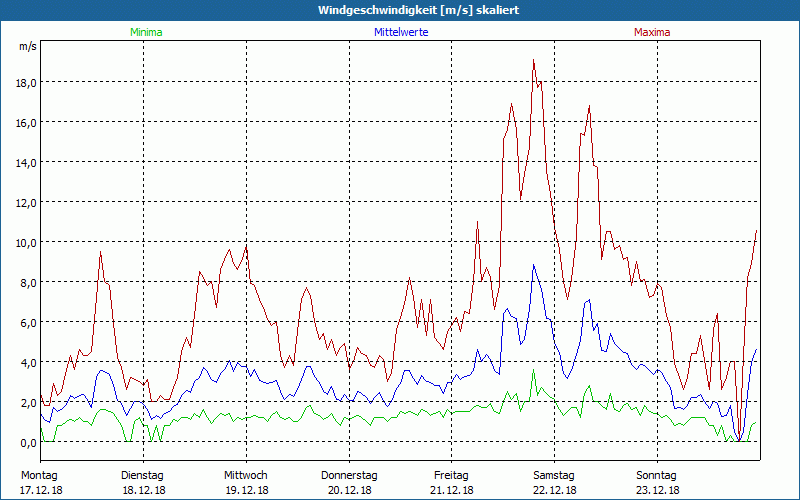The height and width of the screenshot is (500, 800).
Task: Click the Sonntag day label
Action: pos(657,475)
